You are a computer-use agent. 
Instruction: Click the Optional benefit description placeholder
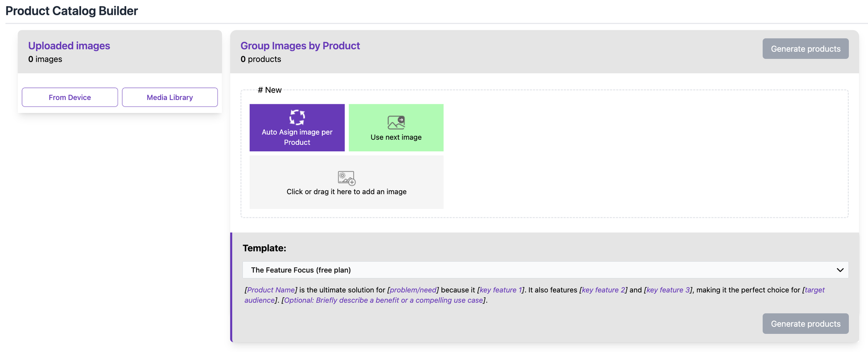(383, 300)
